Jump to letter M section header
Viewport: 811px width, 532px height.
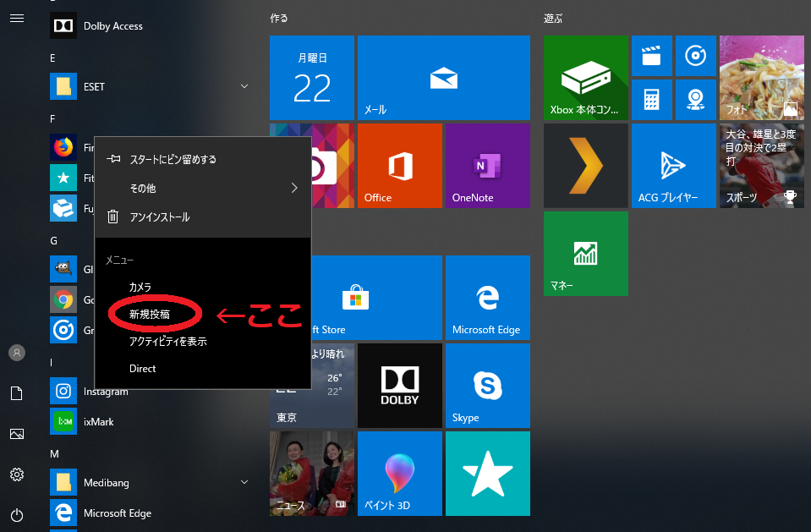pyautogui.click(x=54, y=454)
